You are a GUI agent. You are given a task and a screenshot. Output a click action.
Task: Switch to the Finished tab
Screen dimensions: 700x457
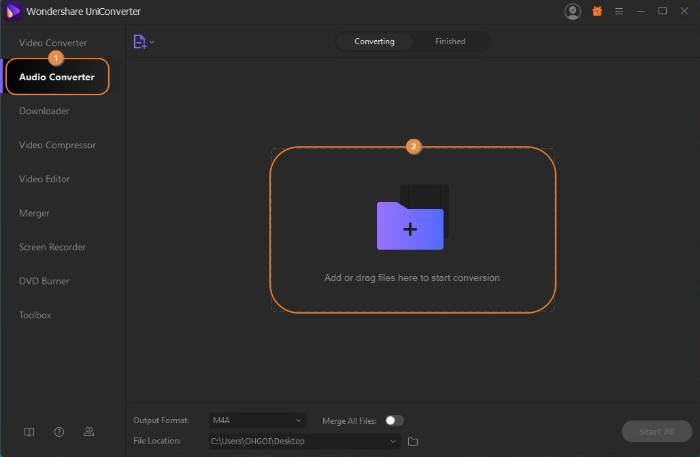(450, 42)
